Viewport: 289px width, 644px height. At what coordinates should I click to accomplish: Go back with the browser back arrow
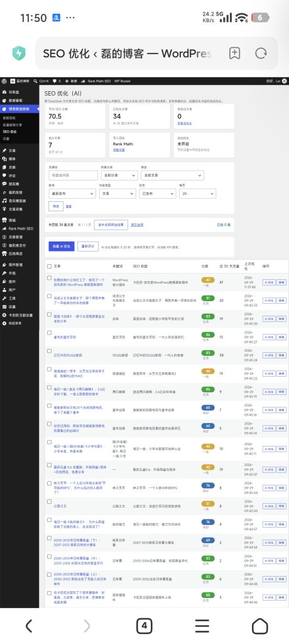point(29,626)
